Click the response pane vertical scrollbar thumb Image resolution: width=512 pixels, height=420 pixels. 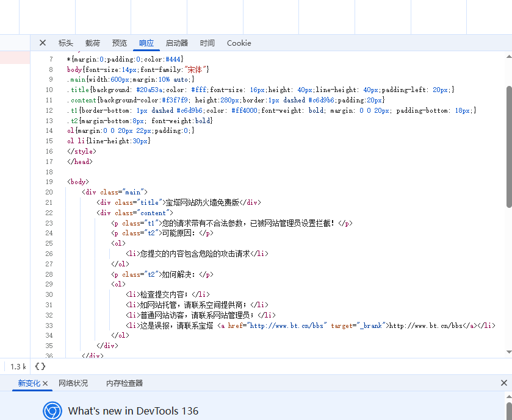coord(508,146)
